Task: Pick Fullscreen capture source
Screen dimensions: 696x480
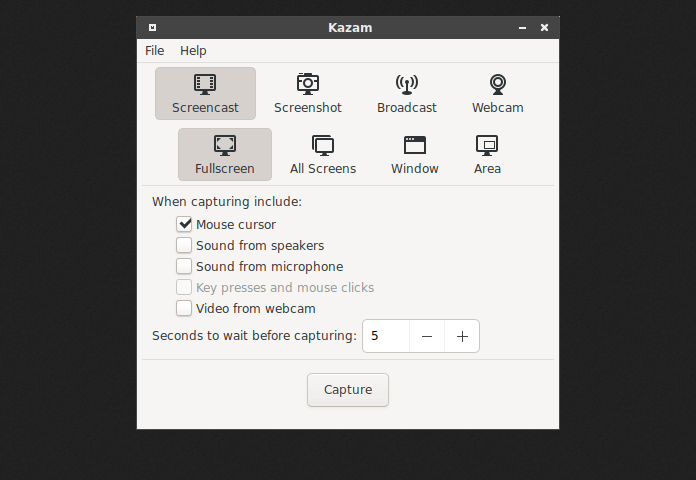Action: pos(225,155)
